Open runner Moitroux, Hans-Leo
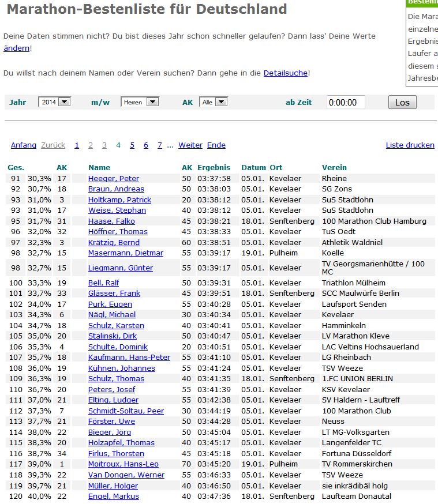 (123, 464)
